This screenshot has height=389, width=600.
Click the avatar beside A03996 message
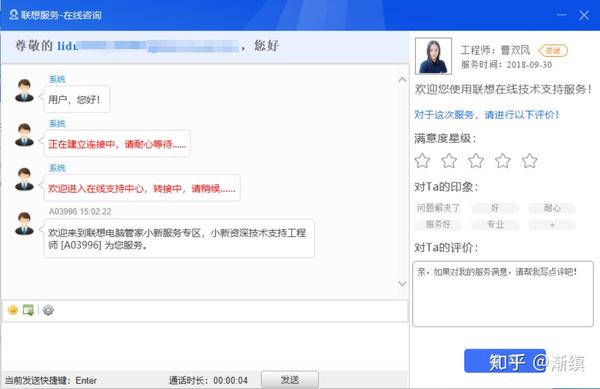[x=24, y=223]
